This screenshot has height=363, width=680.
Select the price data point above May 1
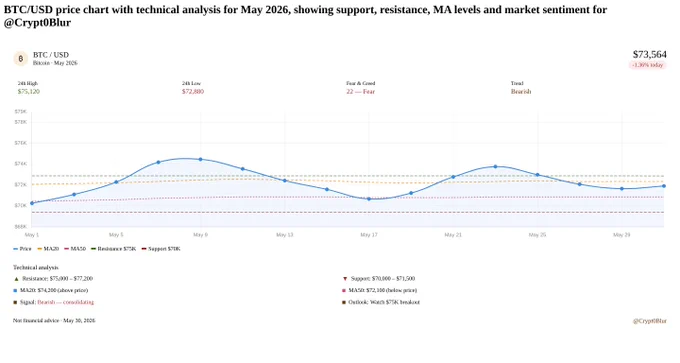coord(32,203)
